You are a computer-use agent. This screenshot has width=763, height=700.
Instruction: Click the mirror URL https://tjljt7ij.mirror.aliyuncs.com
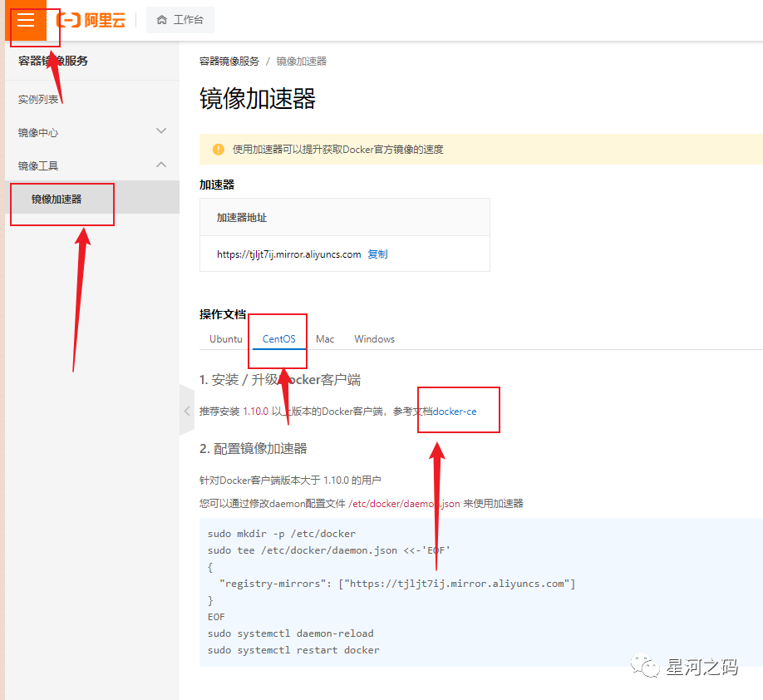pos(289,254)
